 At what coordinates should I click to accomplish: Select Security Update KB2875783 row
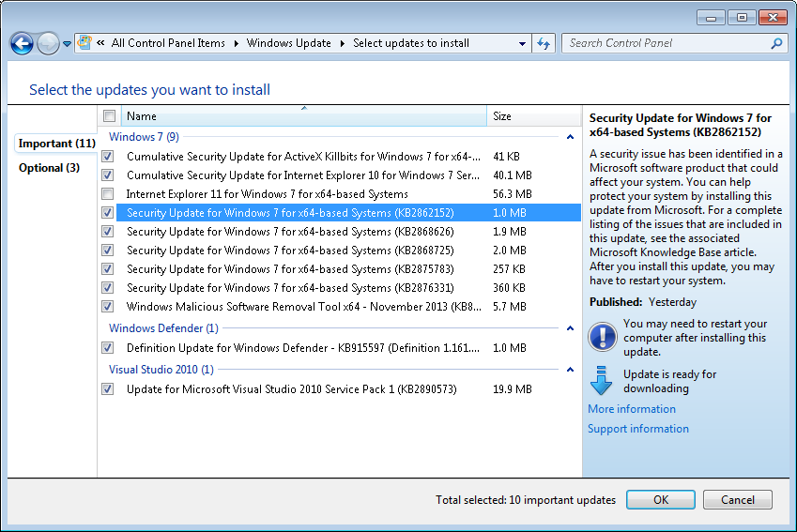click(348, 268)
